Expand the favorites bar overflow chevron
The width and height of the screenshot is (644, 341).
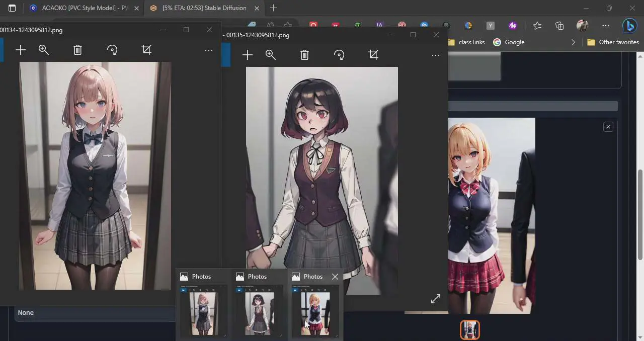[x=573, y=42]
